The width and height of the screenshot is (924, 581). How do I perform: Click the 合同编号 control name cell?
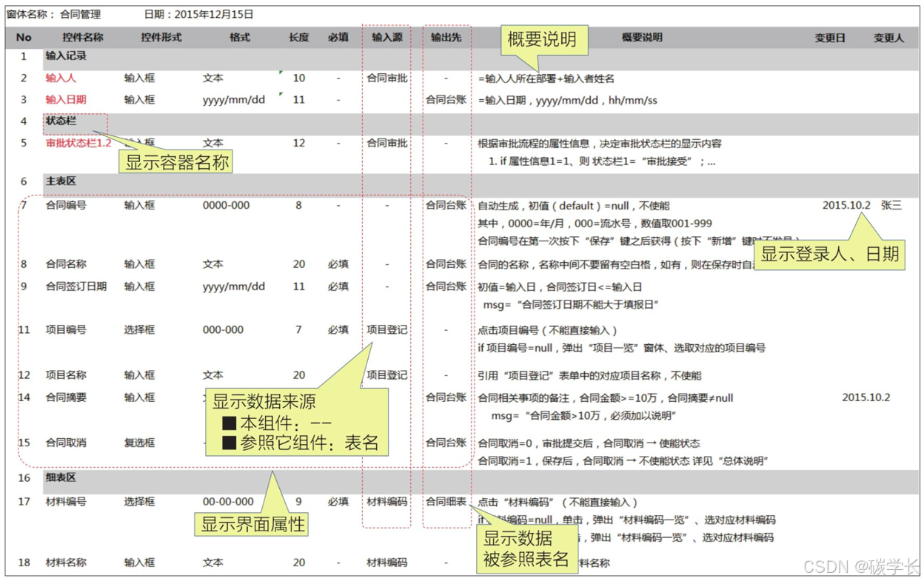[66, 205]
